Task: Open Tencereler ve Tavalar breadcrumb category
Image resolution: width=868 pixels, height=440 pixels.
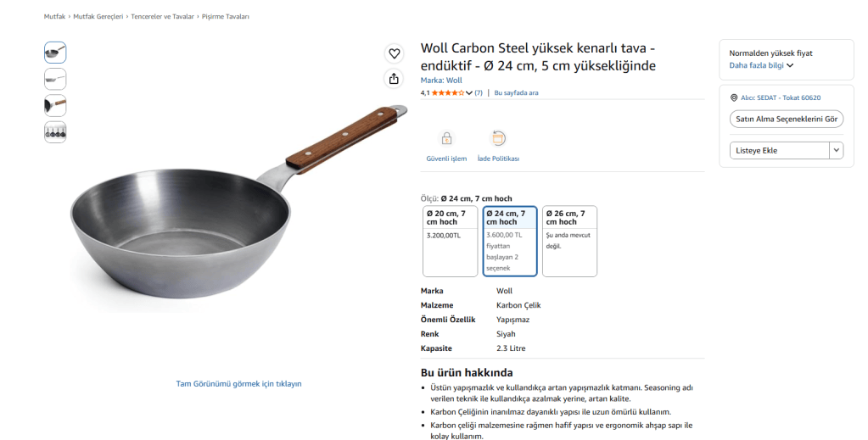Action: [162, 17]
